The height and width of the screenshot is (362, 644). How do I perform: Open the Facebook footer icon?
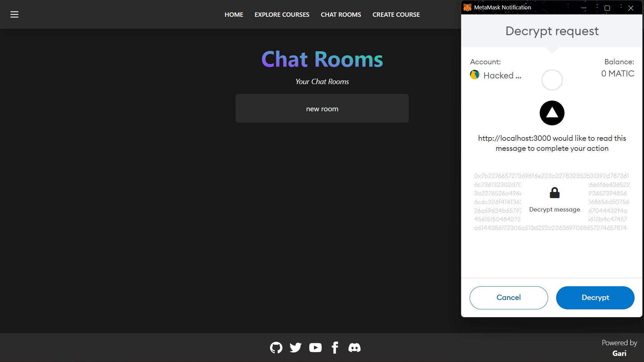coord(335,348)
